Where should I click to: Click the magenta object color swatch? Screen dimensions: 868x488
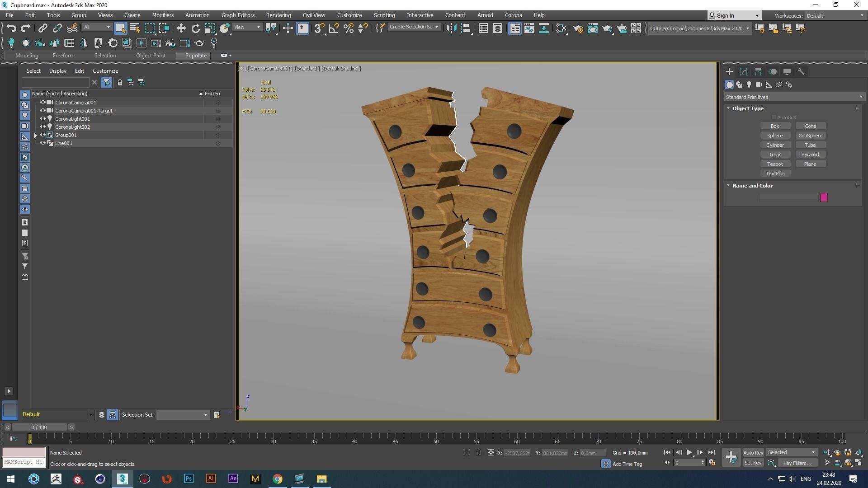point(824,197)
